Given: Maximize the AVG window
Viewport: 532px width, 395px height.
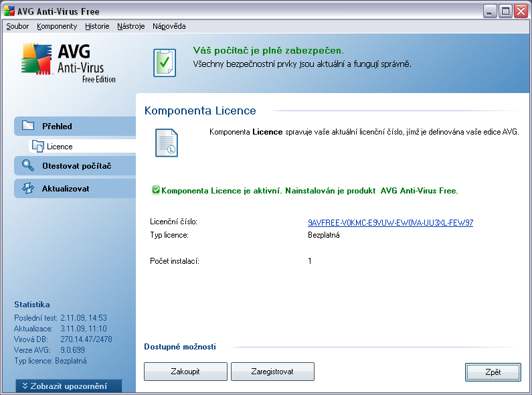Looking at the screenshot, I should tap(505, 11).
